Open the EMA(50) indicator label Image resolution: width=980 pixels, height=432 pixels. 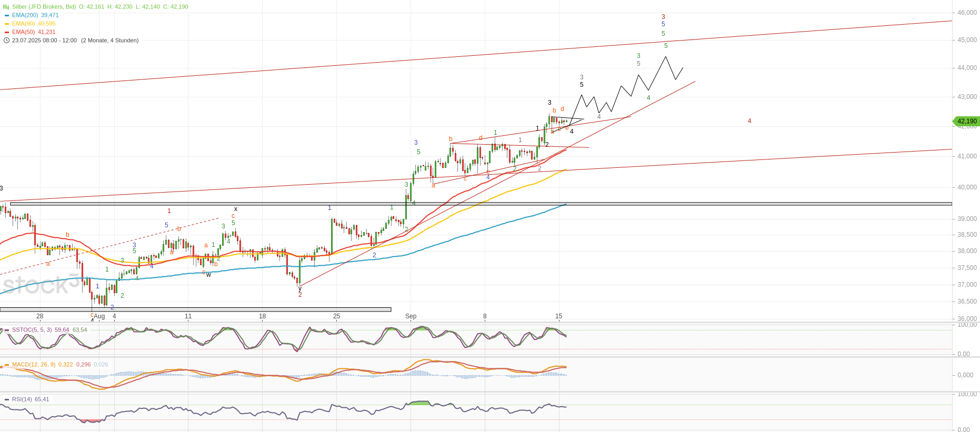point(23,32)
